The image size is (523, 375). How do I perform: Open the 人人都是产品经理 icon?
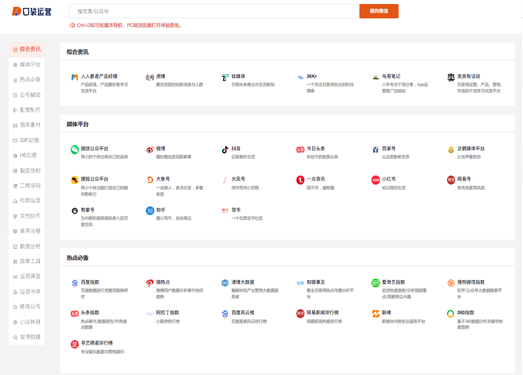tap(74, 77)
